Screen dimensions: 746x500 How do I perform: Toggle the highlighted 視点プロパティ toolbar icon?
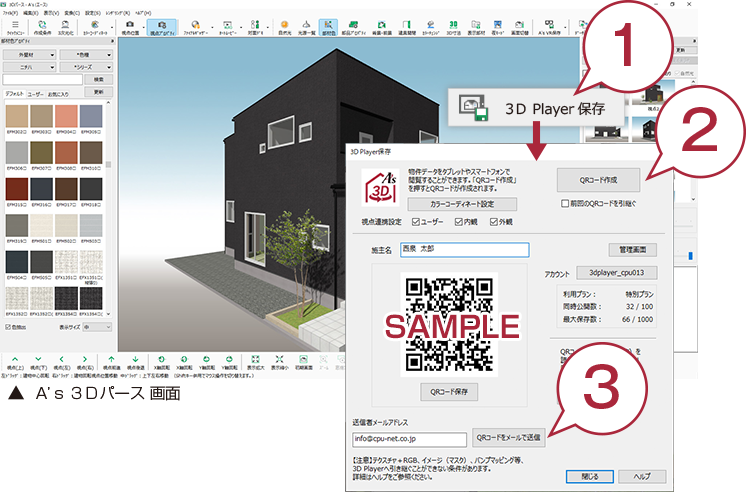pyautogui.click(x=162, y=28)
